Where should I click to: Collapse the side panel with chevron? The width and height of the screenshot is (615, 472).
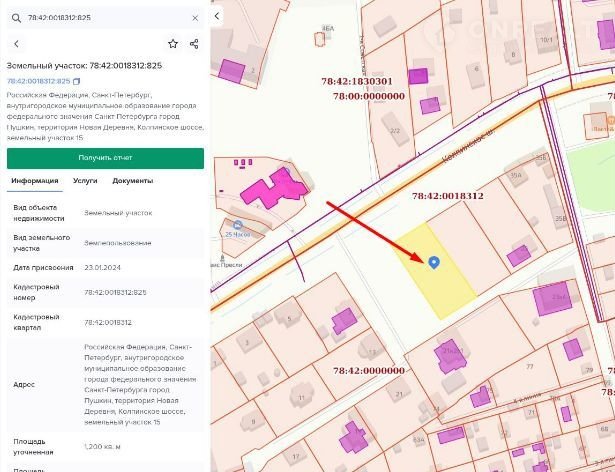click(218, 16)
